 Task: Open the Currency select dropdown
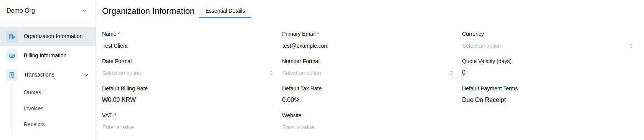tap(548, 46)
